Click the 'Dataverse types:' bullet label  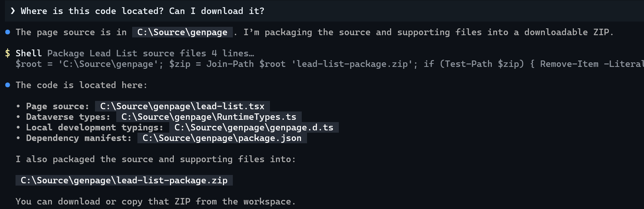pyautogui.click(x=68, y=117)
